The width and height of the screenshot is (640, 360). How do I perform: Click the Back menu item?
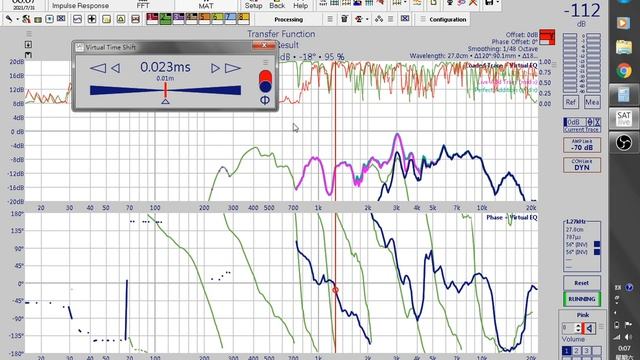277,5
